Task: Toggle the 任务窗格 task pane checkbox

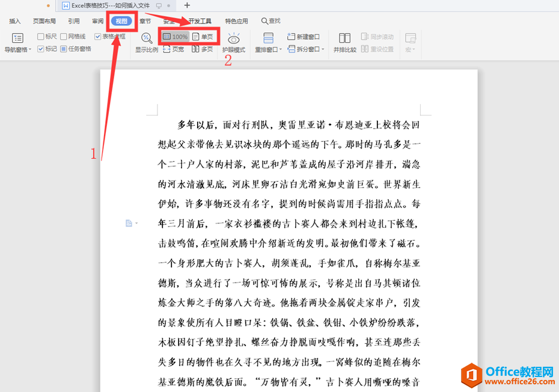Action: pos(64,49)
